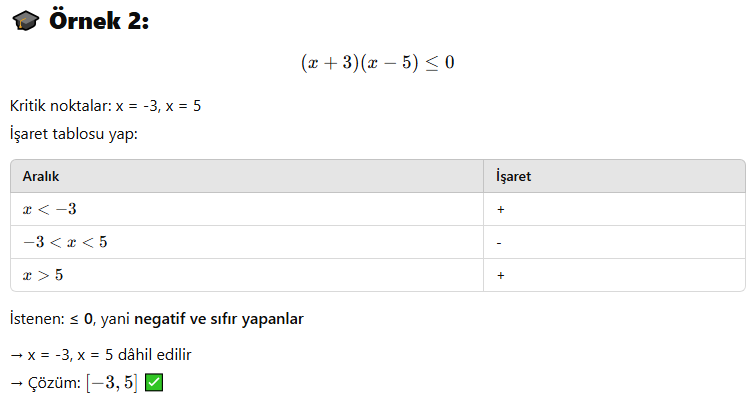Select the −3 < x < 5 table cell
Image resolution: width=753 pixels, height=409 pixels.
[x=247, y=242]
